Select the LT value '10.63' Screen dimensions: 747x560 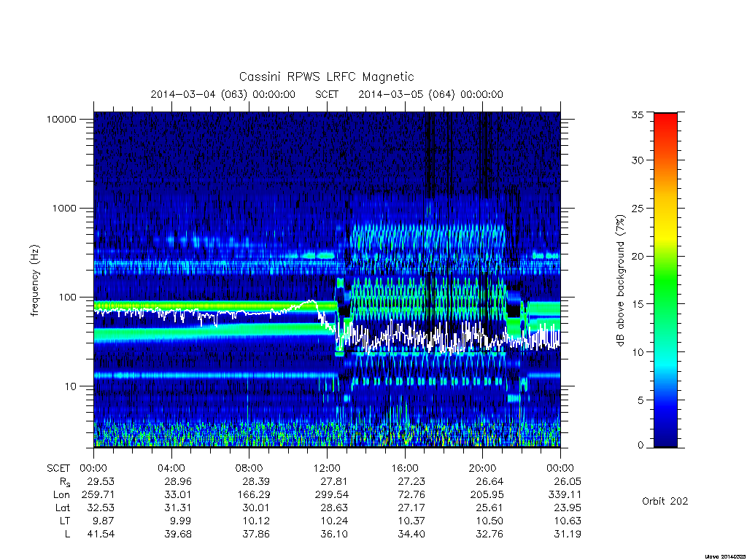568,521
